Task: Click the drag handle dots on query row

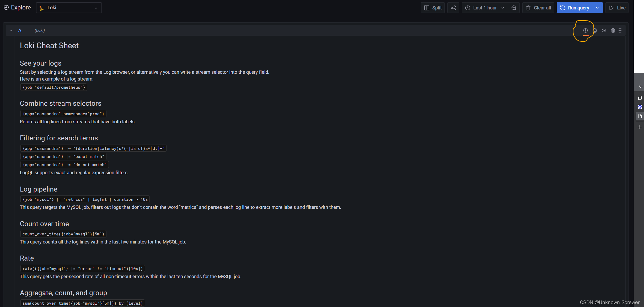Action: (620, 30)
